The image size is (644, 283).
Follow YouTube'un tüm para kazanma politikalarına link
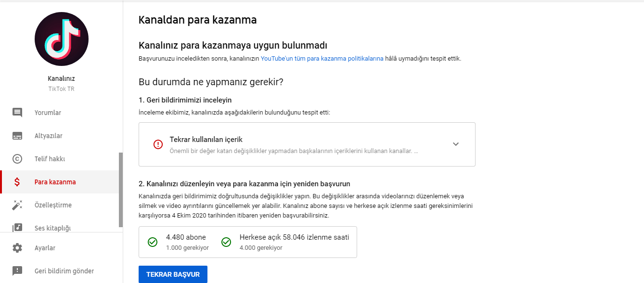click(322, 58)
